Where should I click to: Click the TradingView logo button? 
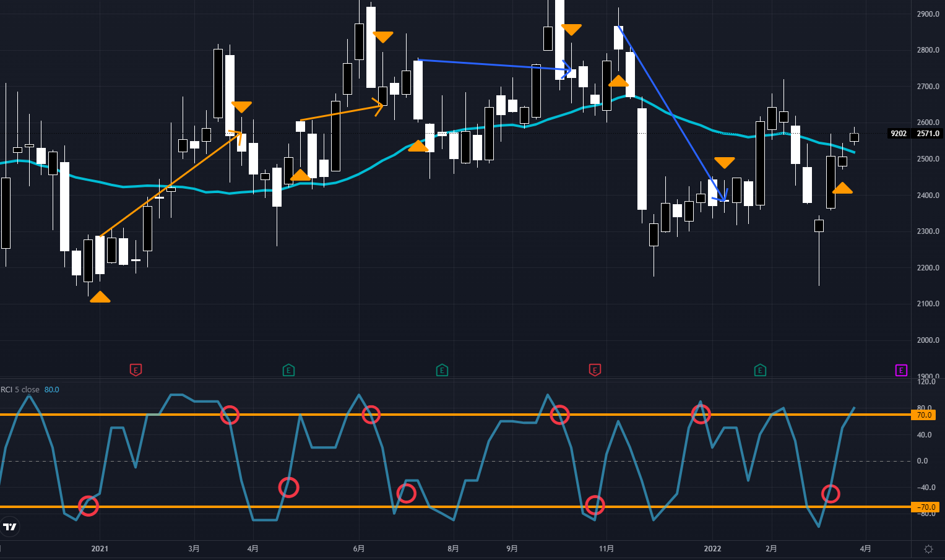tap(10, 527)
